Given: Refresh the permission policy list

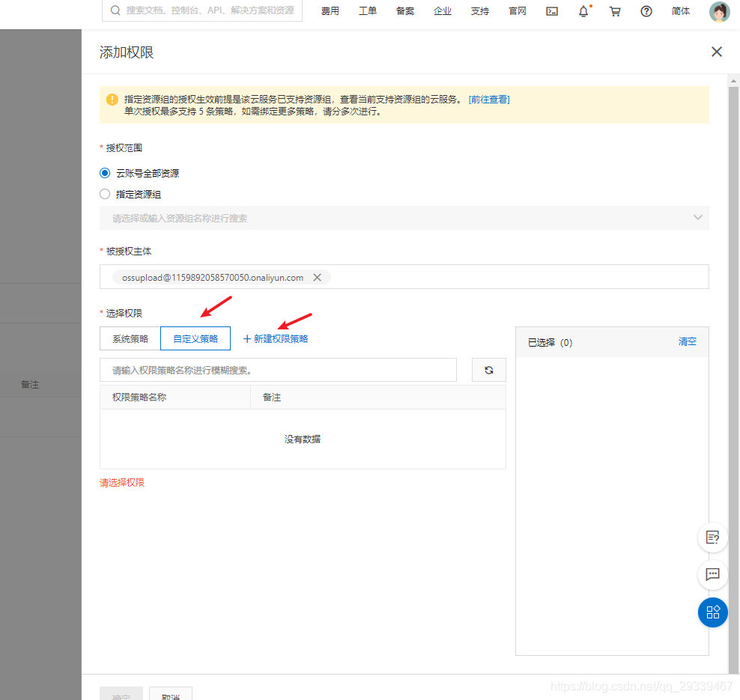Looking at the screenshot, I should (489, 370).
